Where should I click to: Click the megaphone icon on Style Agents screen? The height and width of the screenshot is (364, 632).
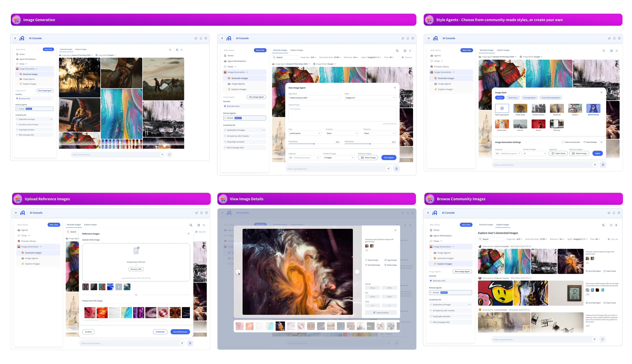tap(609, 38)
